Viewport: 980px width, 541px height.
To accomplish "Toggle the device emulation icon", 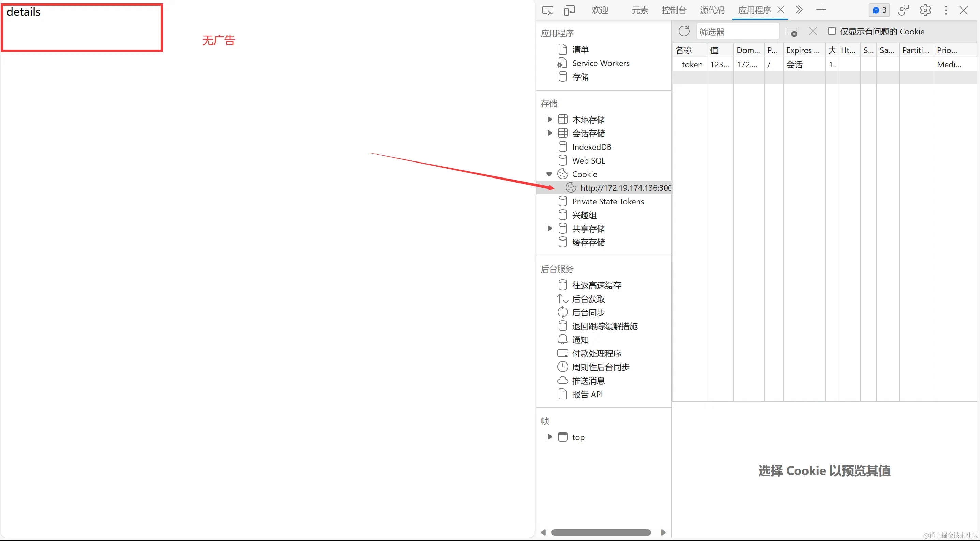I will [x=569, y=10].
